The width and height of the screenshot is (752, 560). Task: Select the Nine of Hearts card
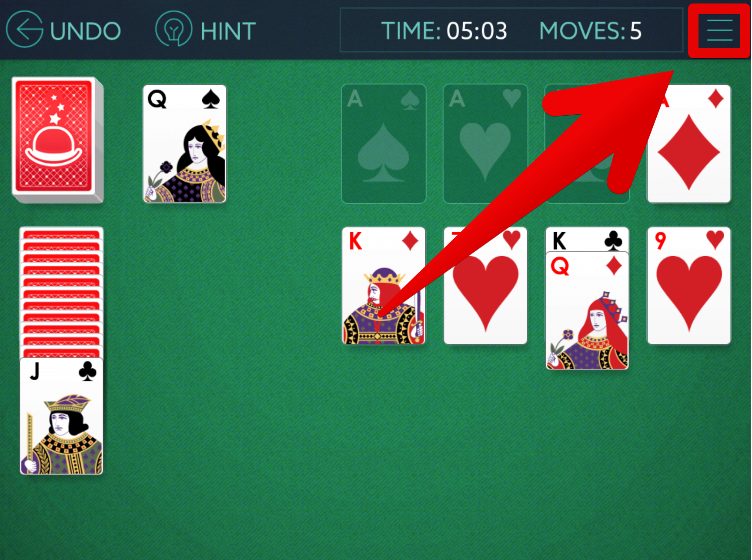[x=689, y=286]
